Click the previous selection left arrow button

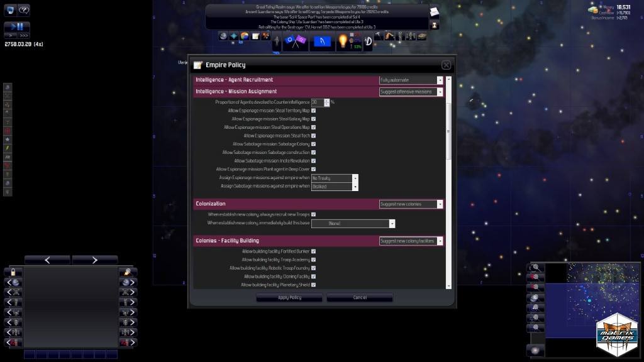[47, 260]
